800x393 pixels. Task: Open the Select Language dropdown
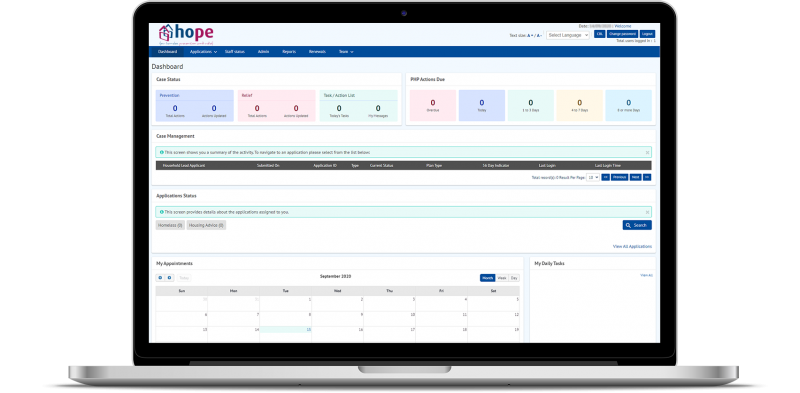coord(568,35)
